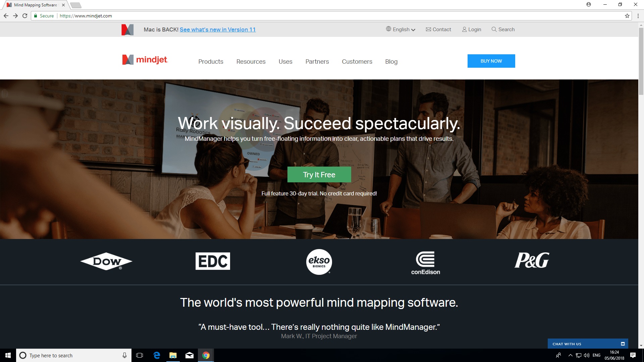Show hidden system tray icons
This screenshot has width=644, height=362.
[570, 355]
